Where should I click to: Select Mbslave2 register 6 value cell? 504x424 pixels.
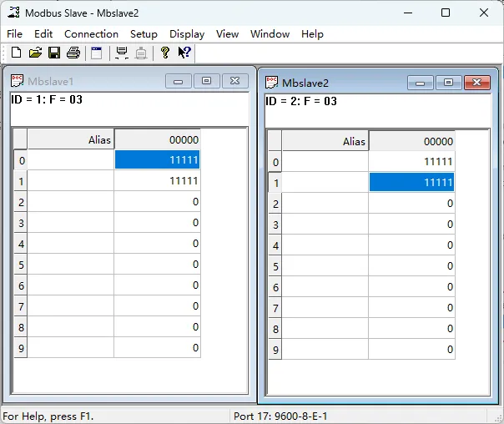click(411, 287)
